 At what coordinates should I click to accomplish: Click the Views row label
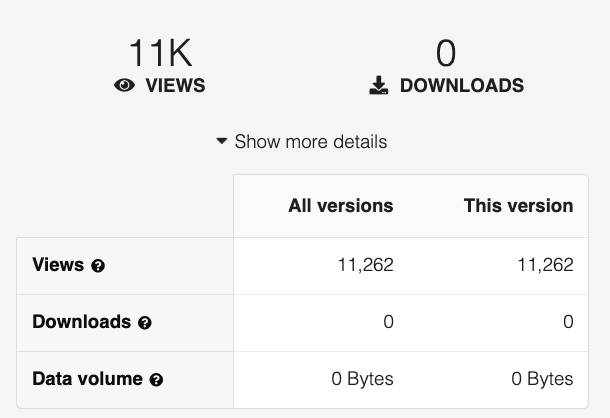pos(58,265)
